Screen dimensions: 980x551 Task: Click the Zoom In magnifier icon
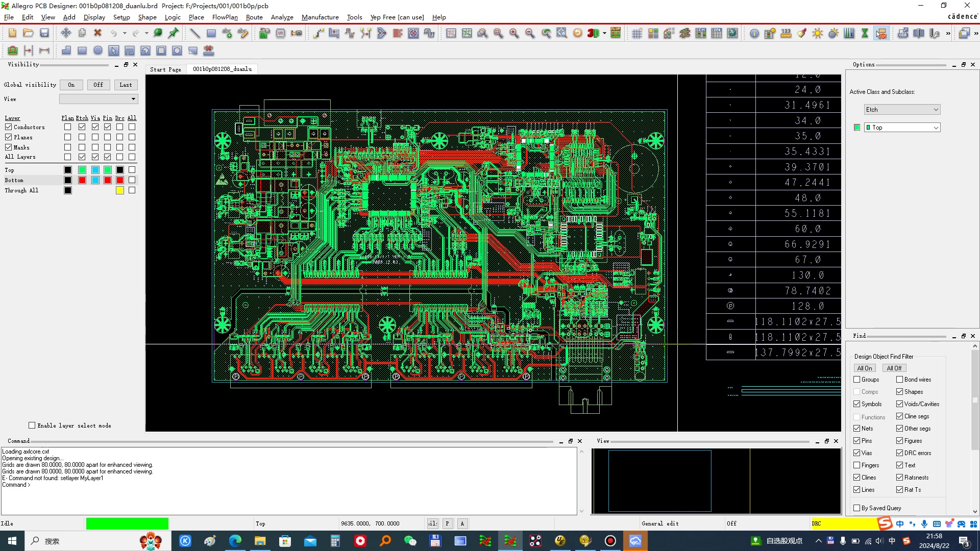(514, 33)
